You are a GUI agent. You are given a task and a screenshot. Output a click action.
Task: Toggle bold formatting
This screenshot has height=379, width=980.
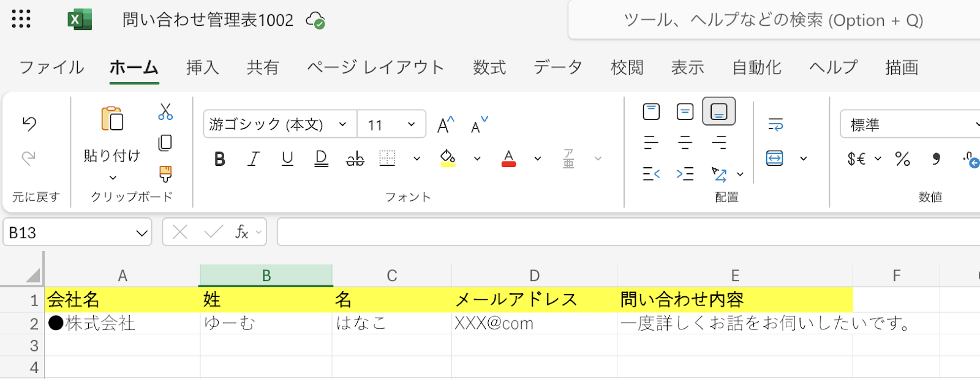click(x=220, y=159)
